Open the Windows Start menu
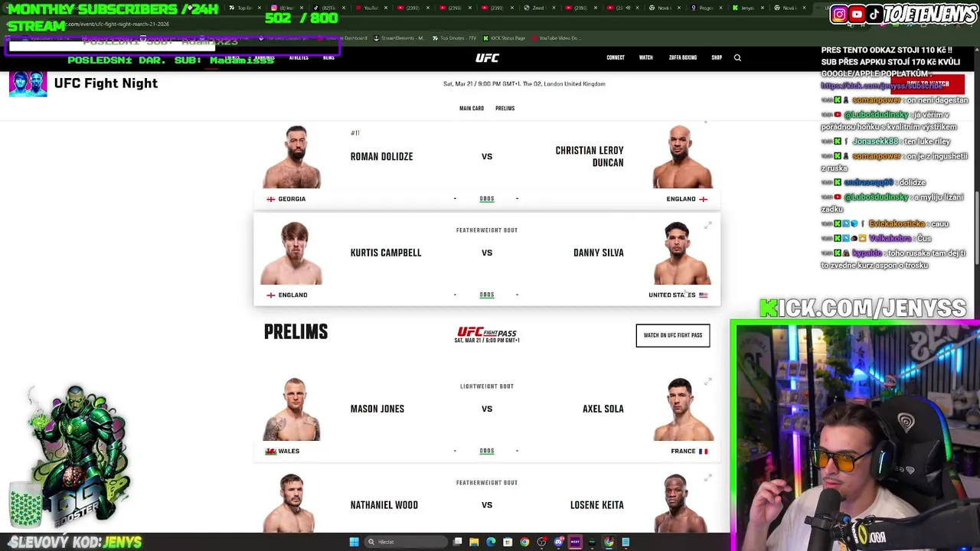 point(354,542)
